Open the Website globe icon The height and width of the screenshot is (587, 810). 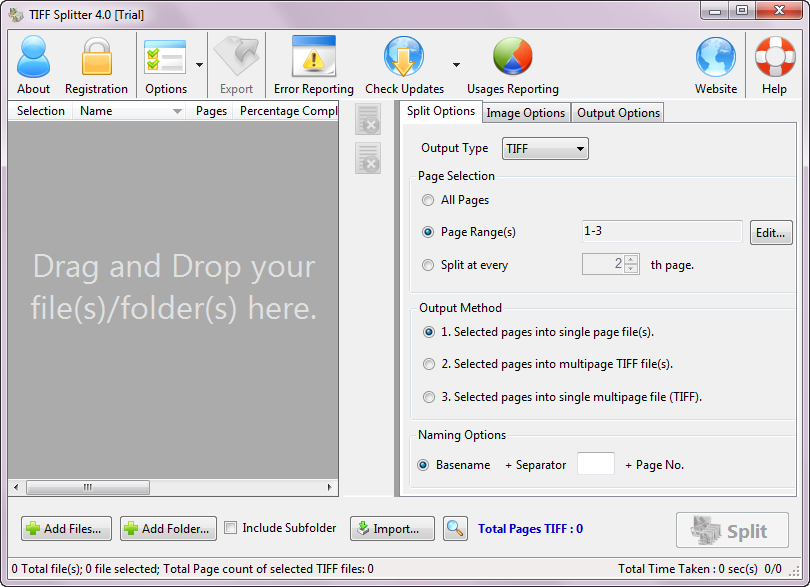[x=716, y=58]
